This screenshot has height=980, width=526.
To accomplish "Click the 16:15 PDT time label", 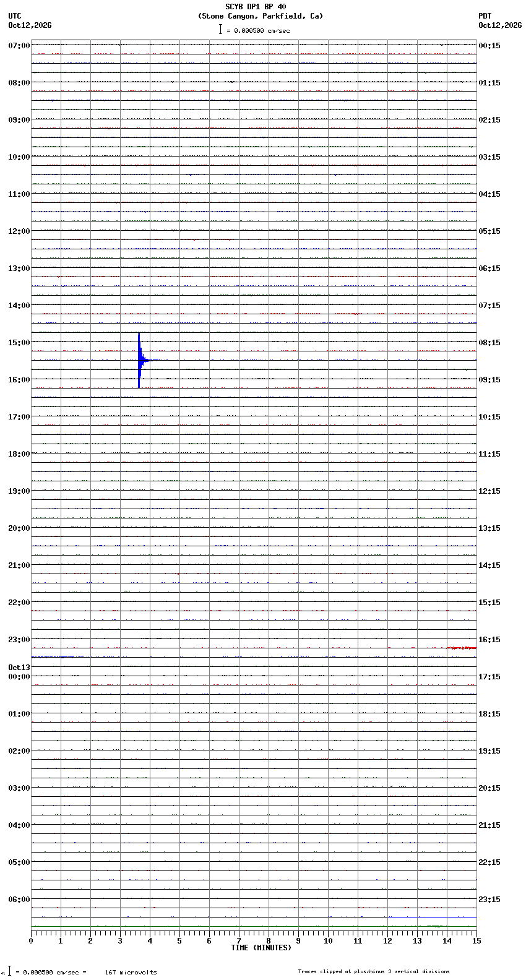I will coord(489,640).
